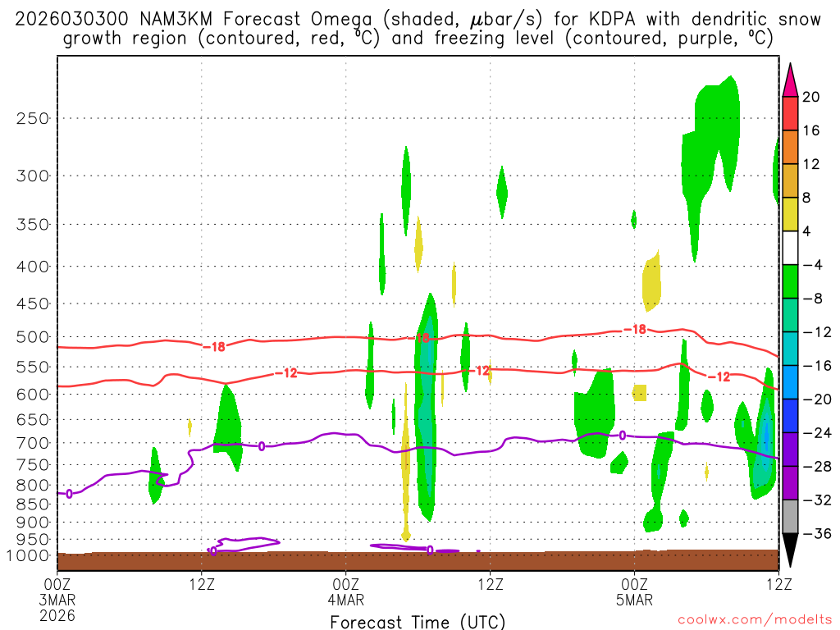Click the 850 pressure level label

pyautogui.click(x=33, y=504)
